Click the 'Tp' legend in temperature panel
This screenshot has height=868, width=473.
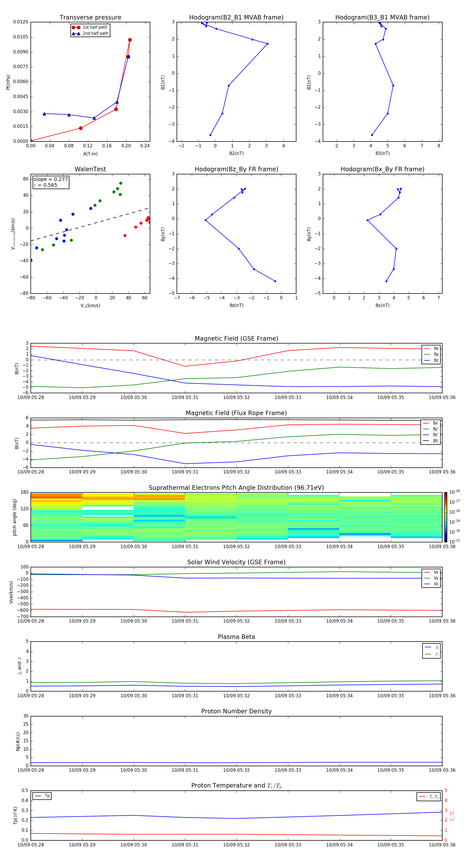(42, 796)
